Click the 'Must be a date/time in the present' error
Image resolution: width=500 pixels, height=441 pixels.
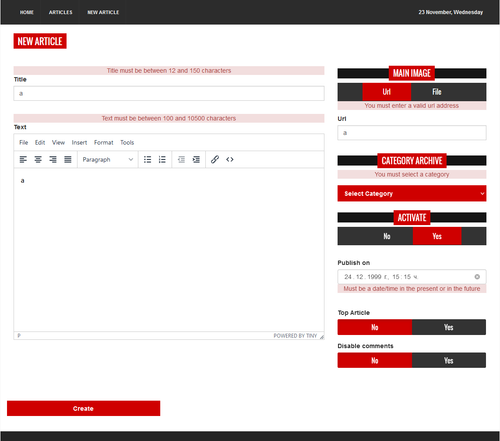(412, 289)
